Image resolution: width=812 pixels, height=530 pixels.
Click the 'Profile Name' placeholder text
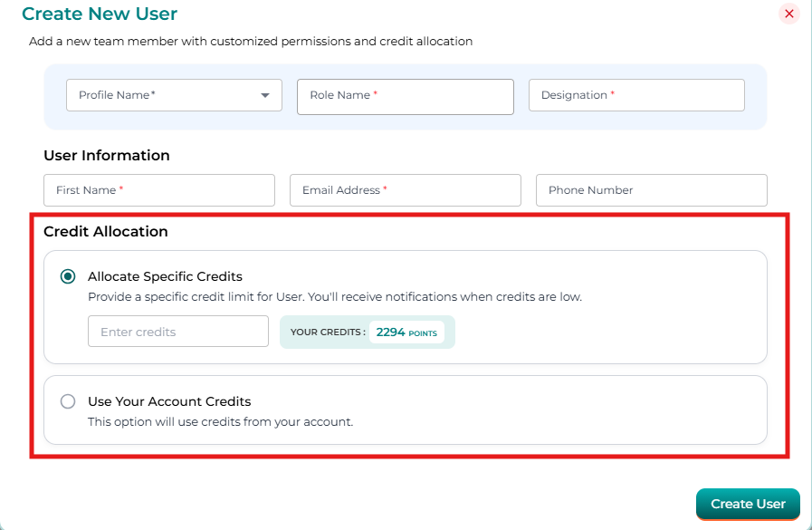(117, 95)
